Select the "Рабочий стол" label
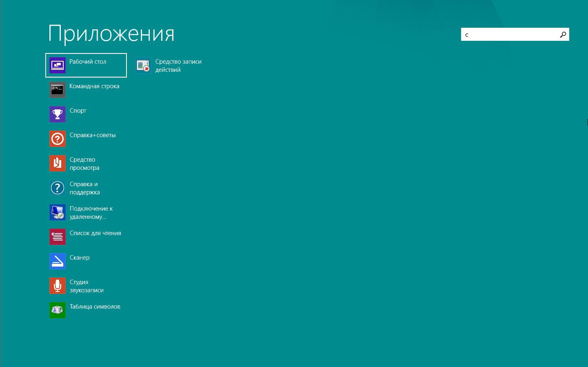 [88, 62]
